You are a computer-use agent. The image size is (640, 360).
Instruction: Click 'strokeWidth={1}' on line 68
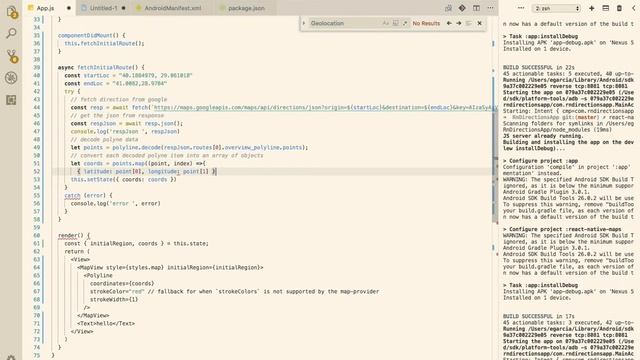point(114,300)
